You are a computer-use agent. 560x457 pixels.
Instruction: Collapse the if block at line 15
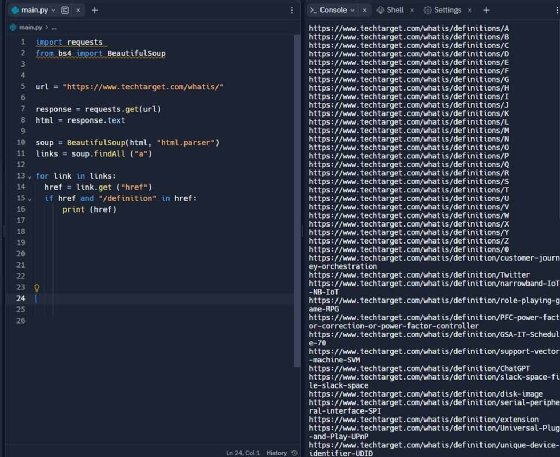(30, 199)
